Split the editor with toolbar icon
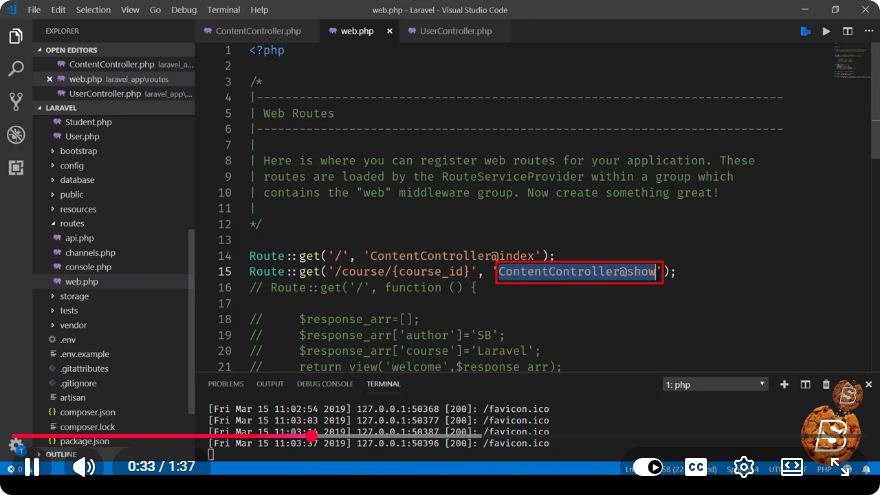The image size is (880, 495). coord(847,31)
